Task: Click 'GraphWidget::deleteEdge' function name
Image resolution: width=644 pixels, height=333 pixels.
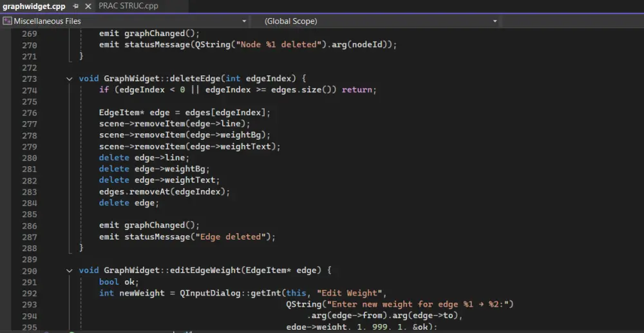Action: 162,79
